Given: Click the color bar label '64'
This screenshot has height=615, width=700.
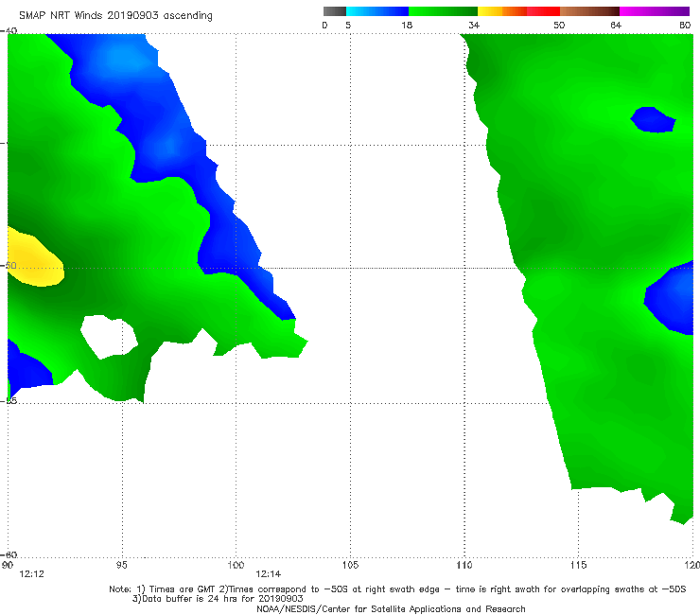Looking at the screenshot, I should click(616, 25).
